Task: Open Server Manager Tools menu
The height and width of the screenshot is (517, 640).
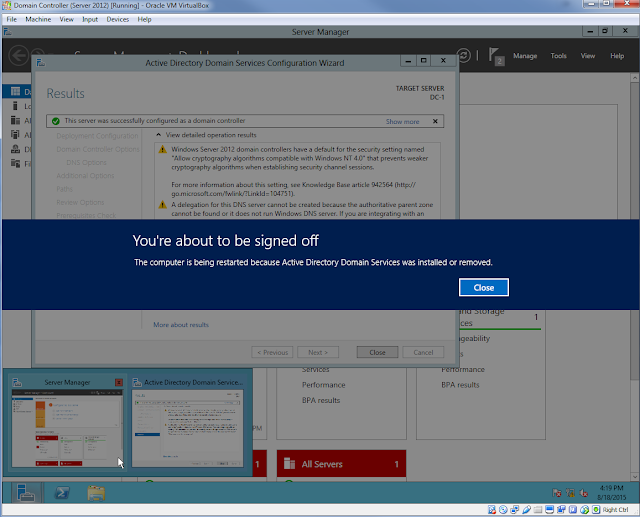Action: point(558,56)
